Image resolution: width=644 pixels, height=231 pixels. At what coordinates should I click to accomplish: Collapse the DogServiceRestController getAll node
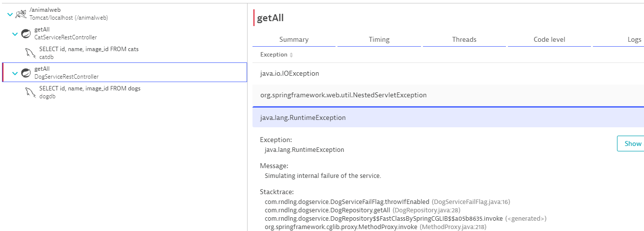tap(15, 73)
